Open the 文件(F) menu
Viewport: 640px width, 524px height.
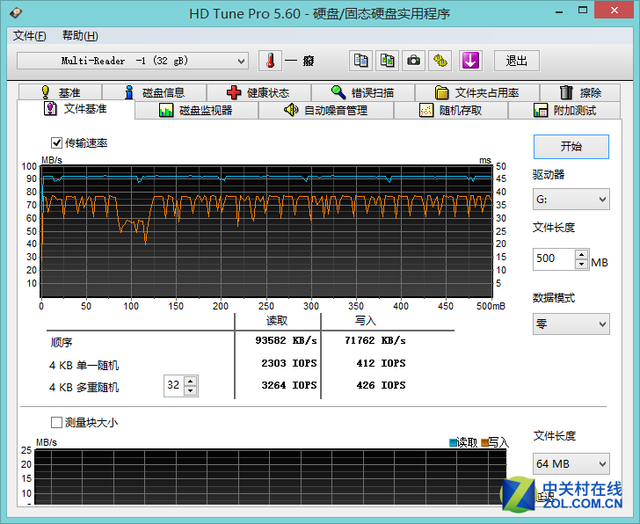tap(30, 36)
